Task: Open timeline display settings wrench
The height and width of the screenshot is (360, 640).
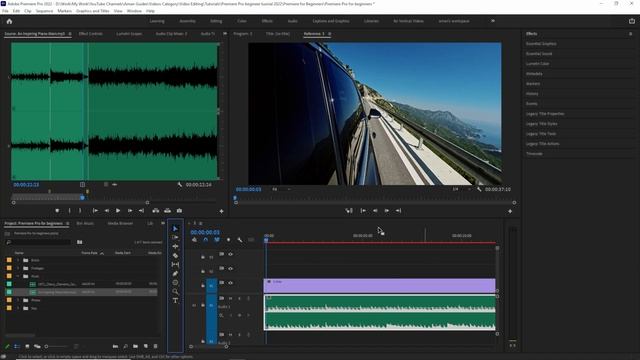Action: coord(240,240)
